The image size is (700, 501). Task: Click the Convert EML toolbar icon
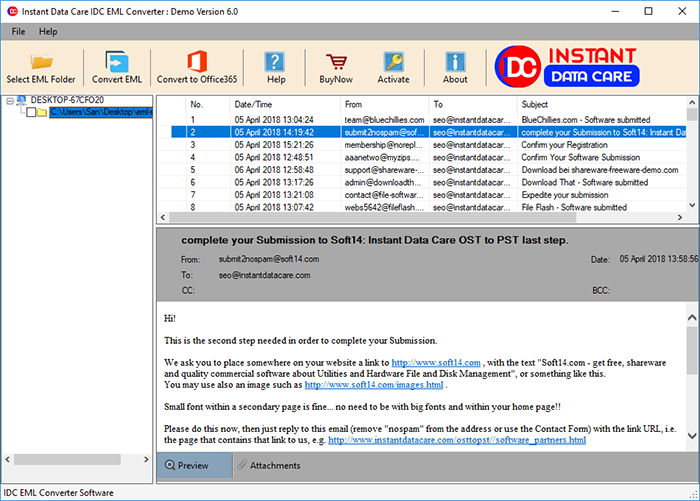pos(117,62)
